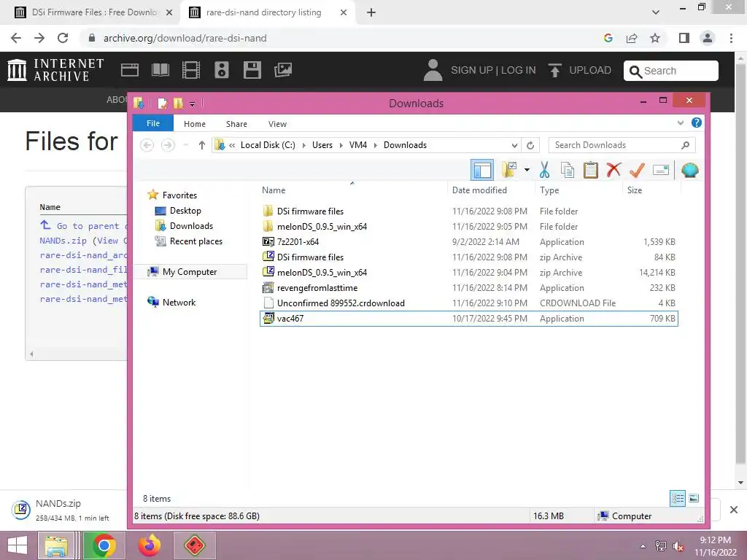Open Chrome side panel icon
The width and height of the screenshot is (747, 560).
click(684, 38)
